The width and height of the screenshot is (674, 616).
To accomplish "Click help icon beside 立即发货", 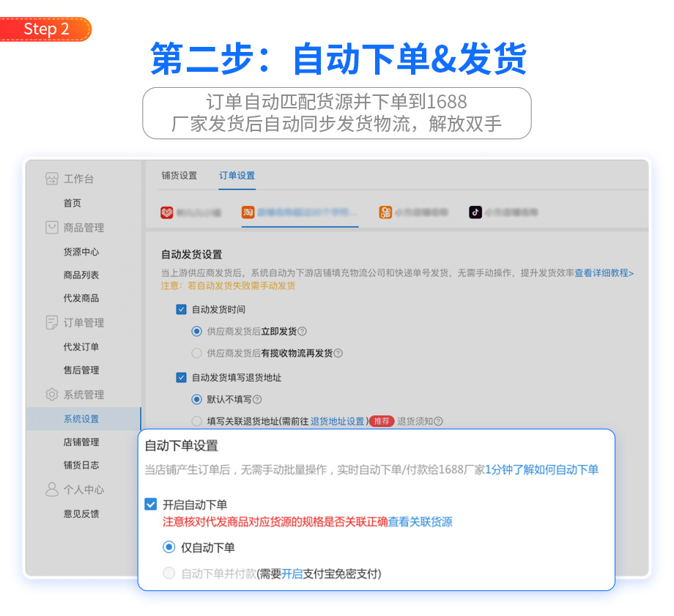I will point(302,332).
